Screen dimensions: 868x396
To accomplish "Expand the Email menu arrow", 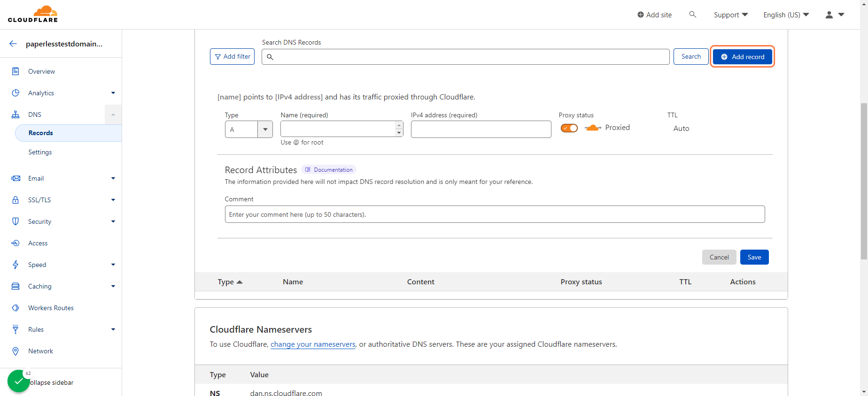I will [113, 178].
